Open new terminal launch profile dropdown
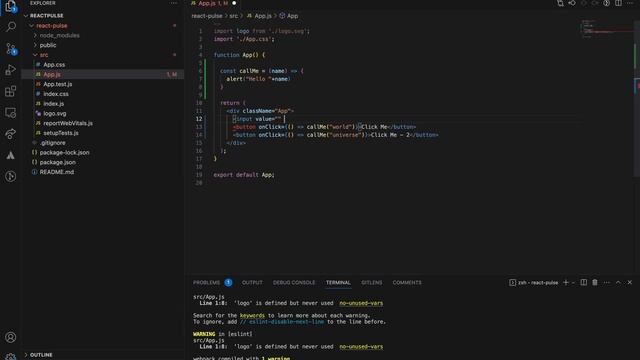 [x=573, y=283]
